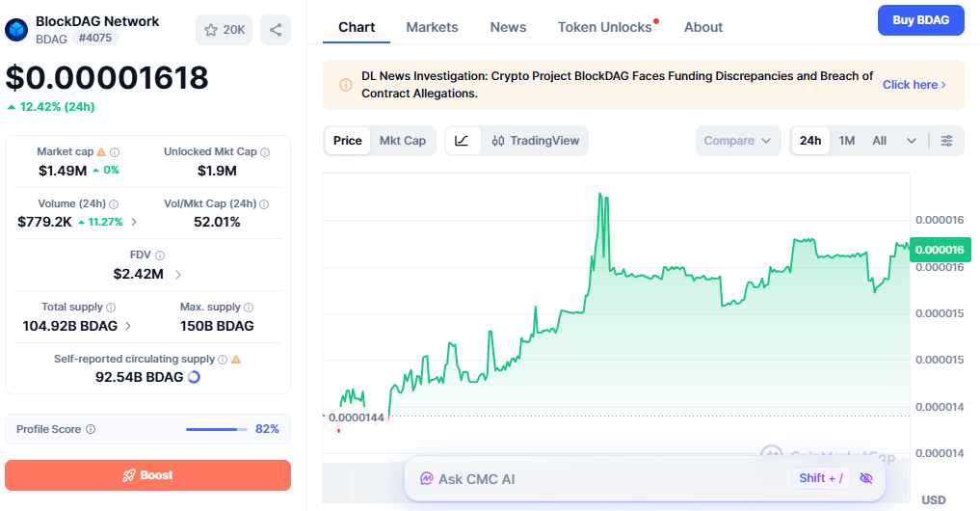Open the Markets tab
980x511 pixels.
point(432,28)
